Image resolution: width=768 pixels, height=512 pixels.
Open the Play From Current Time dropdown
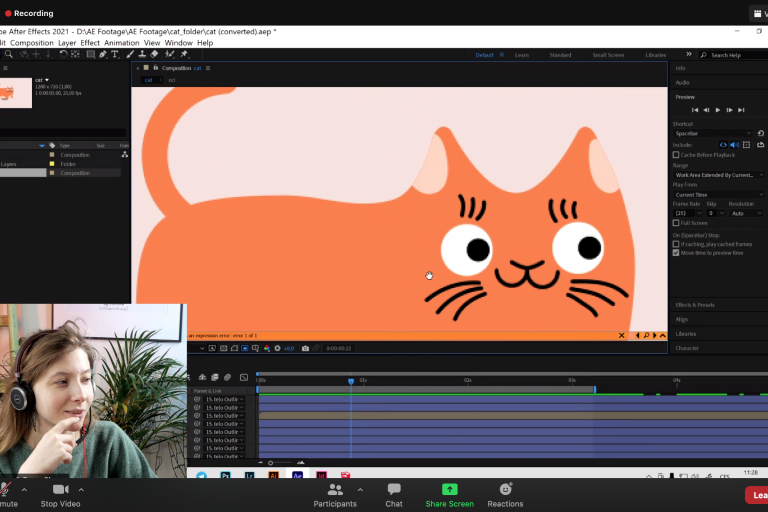pos(719,195)
